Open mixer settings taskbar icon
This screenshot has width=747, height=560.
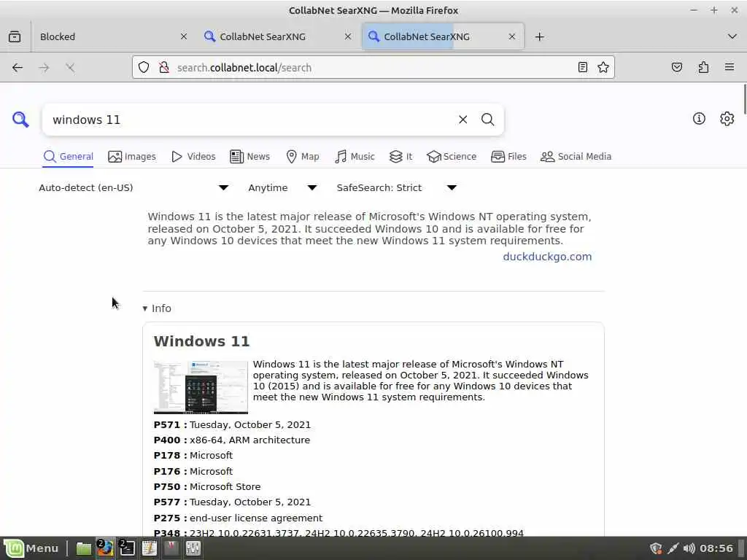pos(193,548)
